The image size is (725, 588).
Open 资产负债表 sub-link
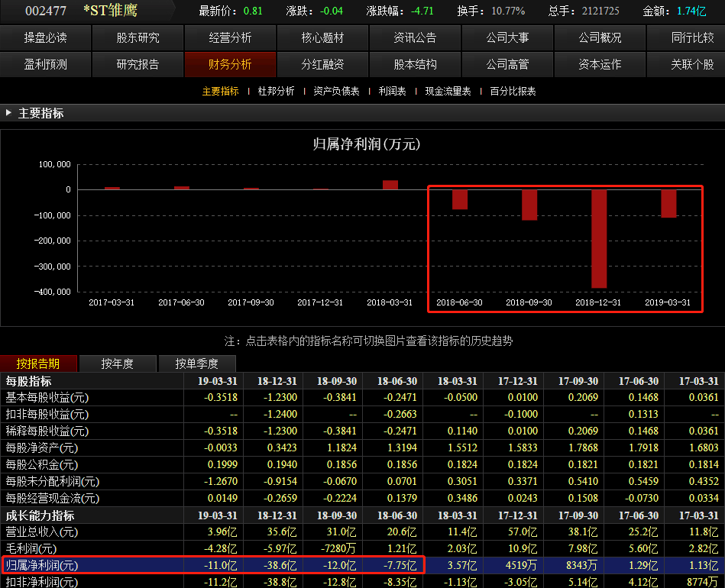(336, 91)
